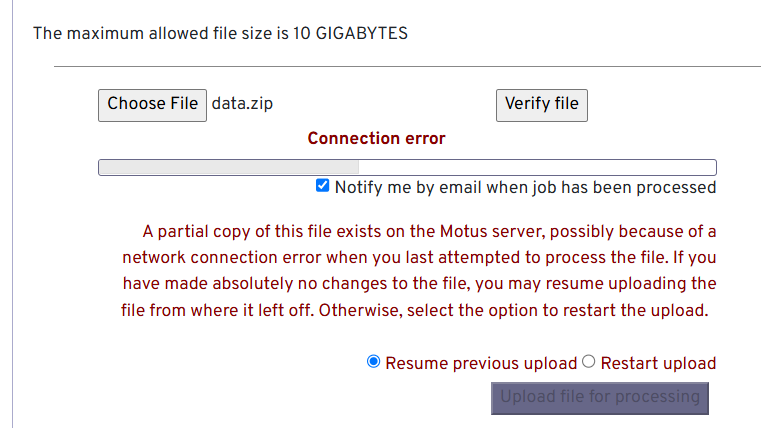Toggle the email notification checkbox
The height and width of the screenshot is (428, 779).
(322, 186)
